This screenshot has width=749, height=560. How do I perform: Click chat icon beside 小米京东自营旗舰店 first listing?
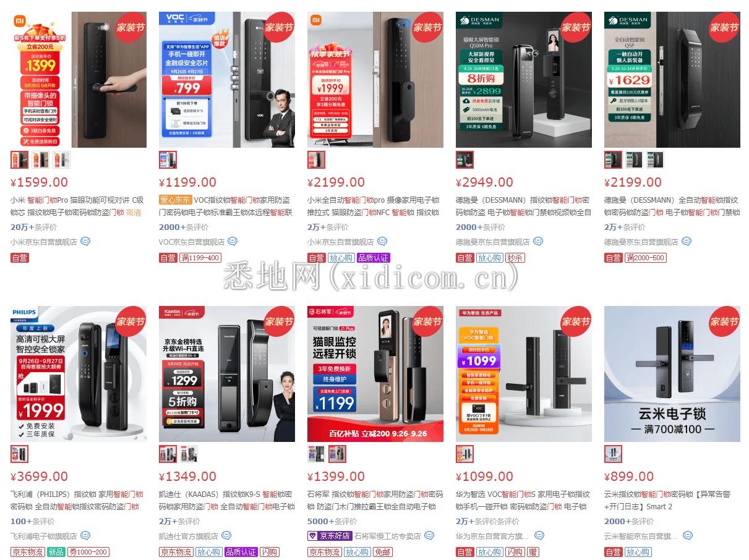(86, 242)
